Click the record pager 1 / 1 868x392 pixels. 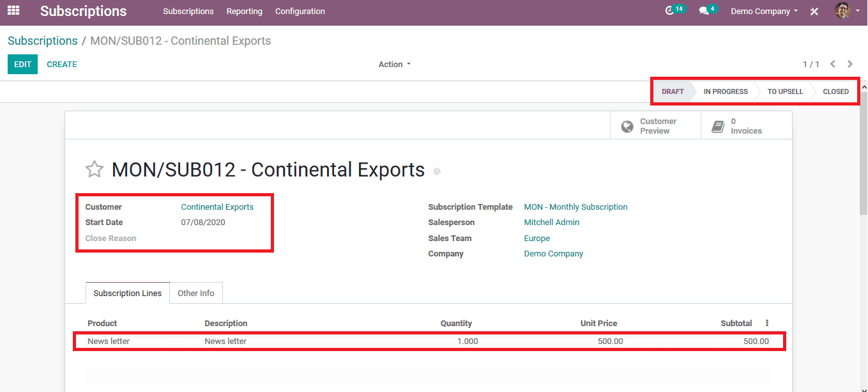(811, 65)
